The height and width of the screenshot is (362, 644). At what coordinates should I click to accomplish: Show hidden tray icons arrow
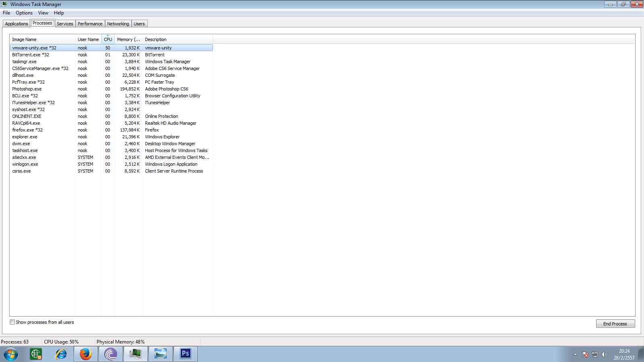click(x=575, y=354)
